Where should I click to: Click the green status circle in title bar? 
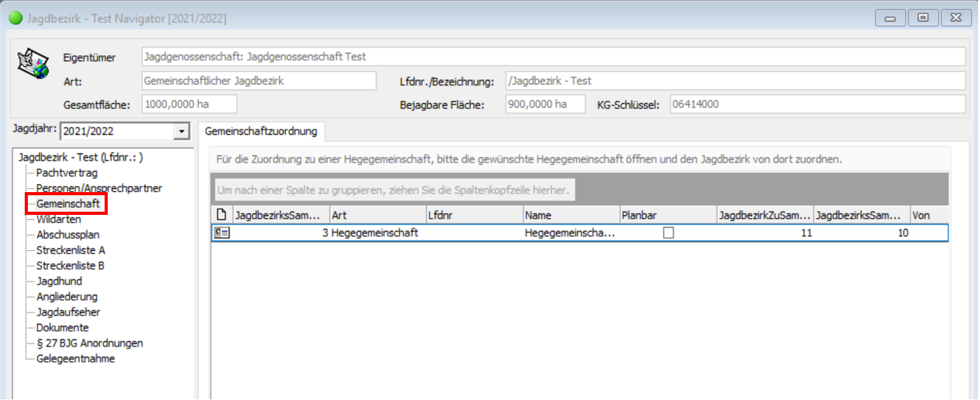[x=16, y=19]
